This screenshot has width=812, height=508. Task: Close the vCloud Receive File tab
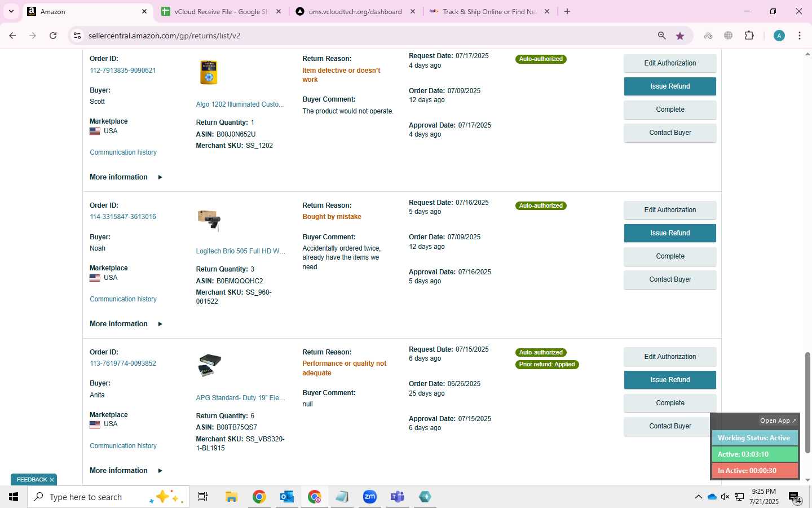[x=279, y=11]
